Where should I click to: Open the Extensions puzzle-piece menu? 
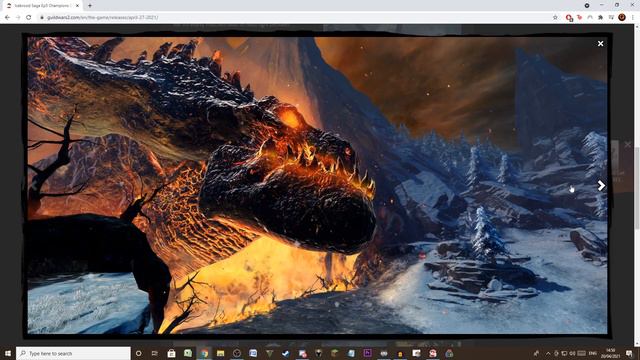click(600, 18)
